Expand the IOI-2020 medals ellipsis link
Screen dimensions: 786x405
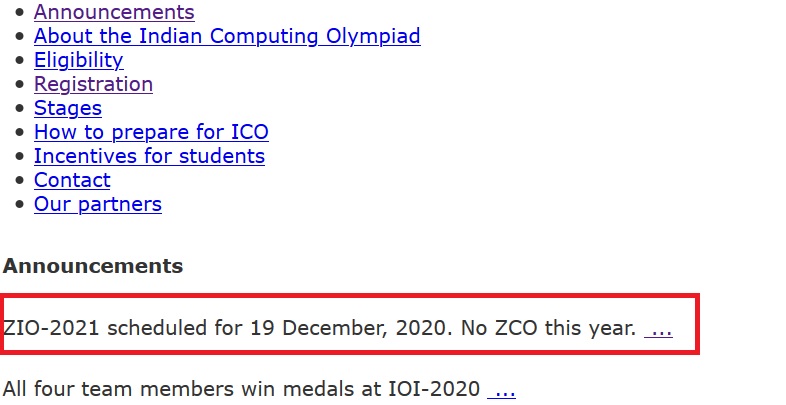[501, 389]
